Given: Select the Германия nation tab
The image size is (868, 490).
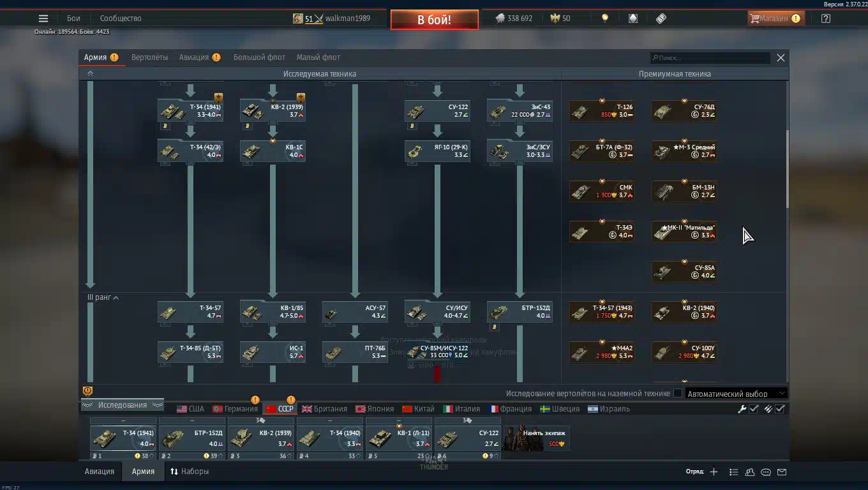Looking at the screenshot, I should coord(235,409).
